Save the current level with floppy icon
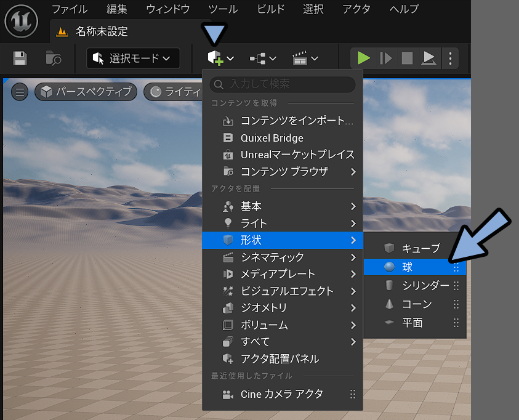Image resolution: width=519 pixels, height=420 pixels. point(20,59)
